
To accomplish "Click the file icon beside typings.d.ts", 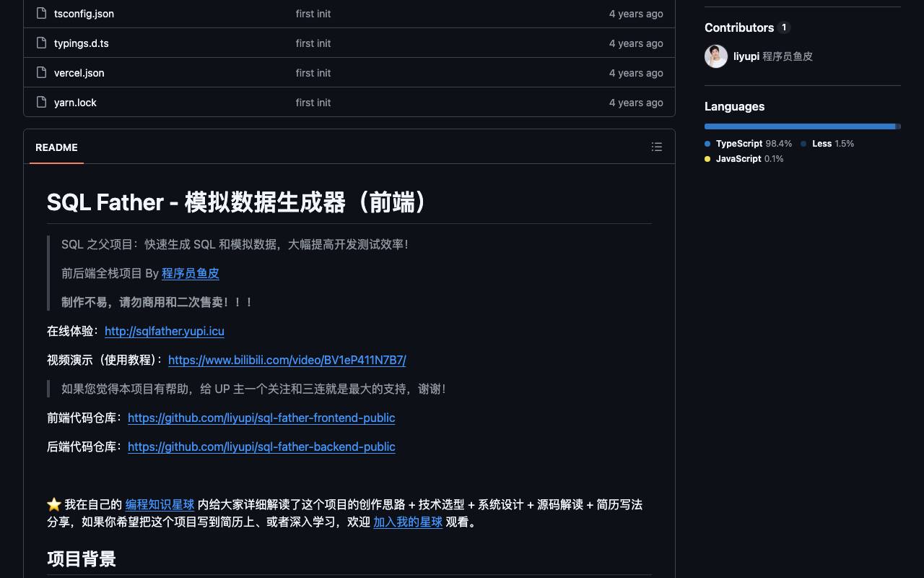I will tap(41, 43).
